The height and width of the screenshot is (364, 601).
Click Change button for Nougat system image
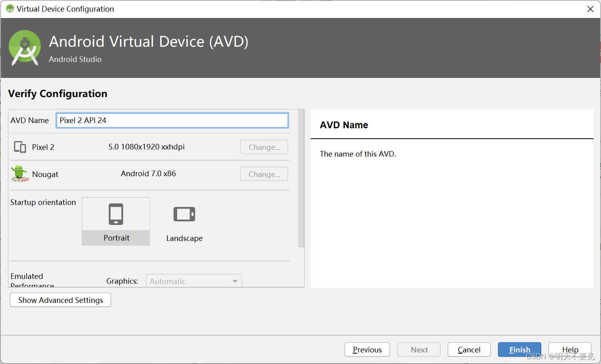[264, 174]
